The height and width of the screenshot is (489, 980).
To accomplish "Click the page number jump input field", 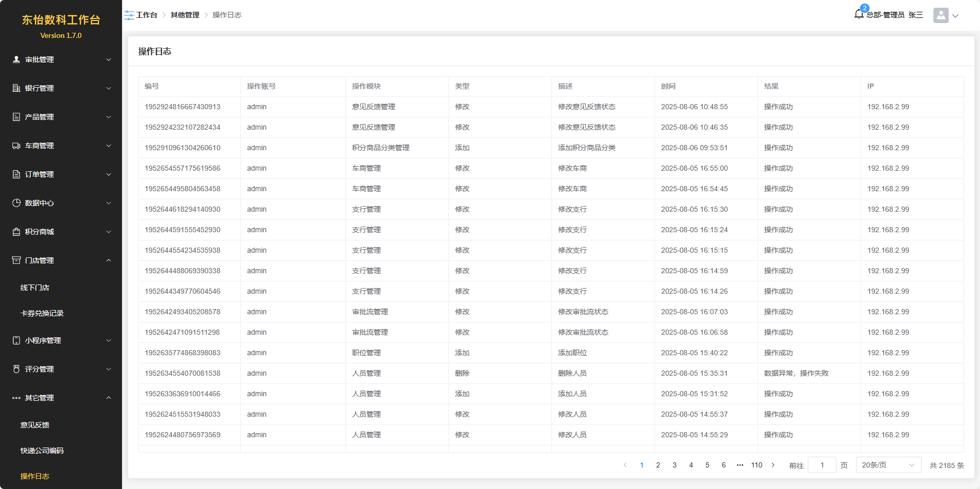I will (822, 465).
